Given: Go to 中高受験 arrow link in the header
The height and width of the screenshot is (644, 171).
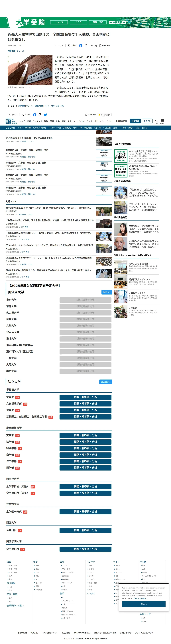Looking at the screenshot, I should pos(117,22).
